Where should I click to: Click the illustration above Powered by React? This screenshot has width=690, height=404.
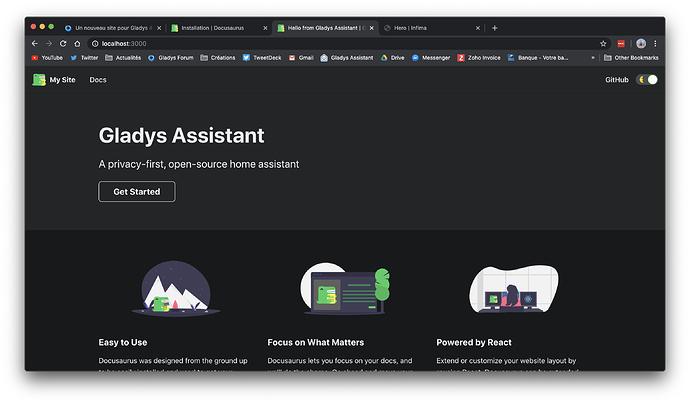[x=514, y=288]
